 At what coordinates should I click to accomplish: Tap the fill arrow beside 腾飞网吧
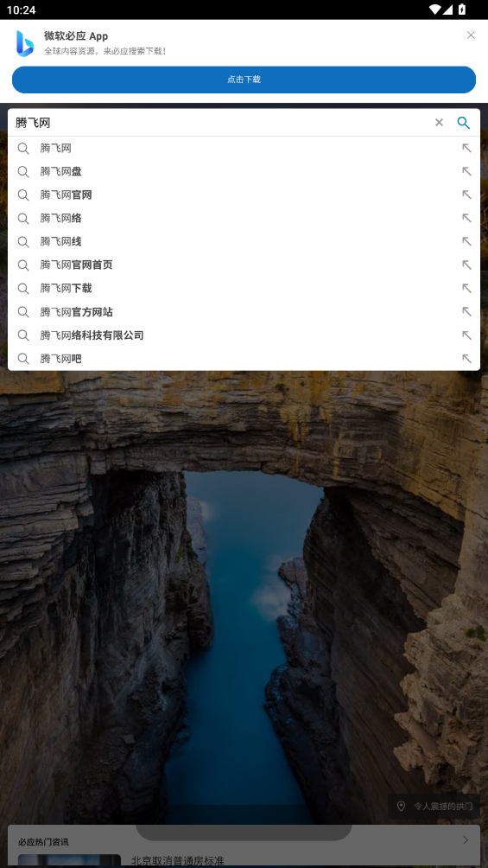[466, 359]
